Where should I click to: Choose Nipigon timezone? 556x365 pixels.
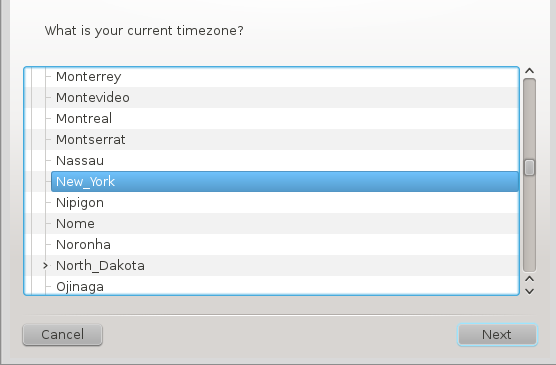pos(80,203)
